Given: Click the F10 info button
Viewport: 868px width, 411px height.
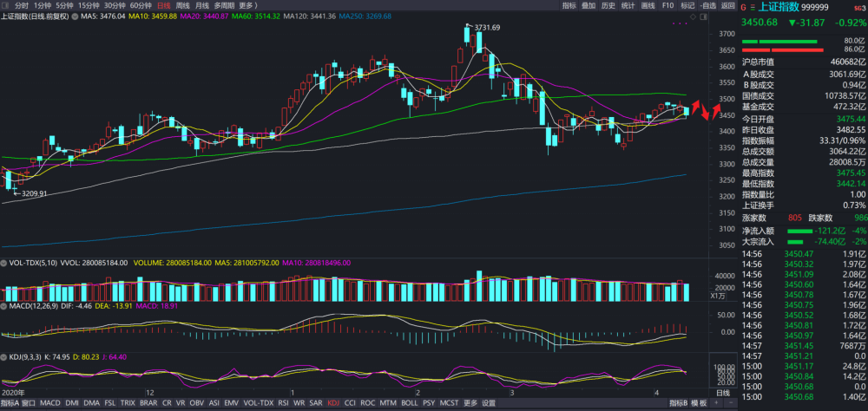Looking at the screenshot, I should pyautogui.click(x=667, y=5).
